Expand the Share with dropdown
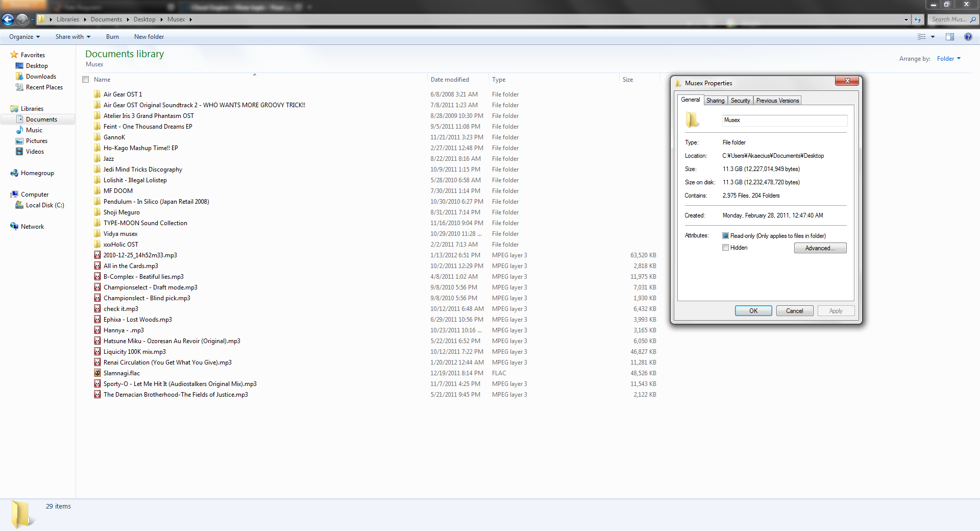 pos(73,37)
